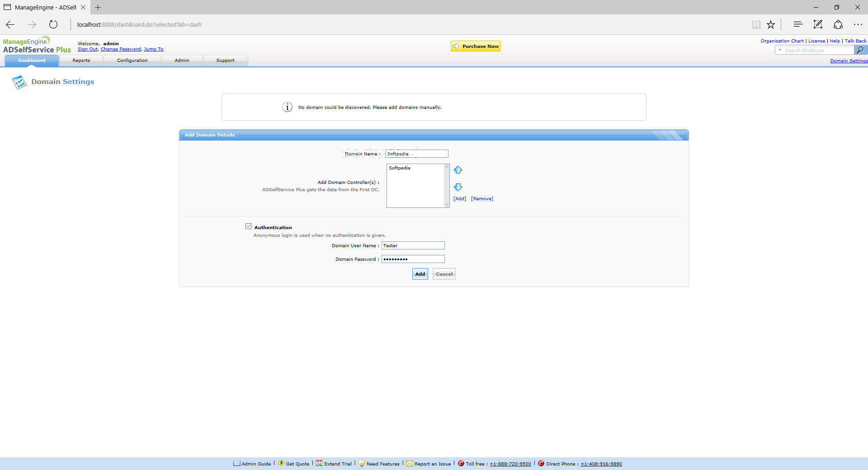
Task: Open the browser reading view icon
Action: tap(756, 24)
